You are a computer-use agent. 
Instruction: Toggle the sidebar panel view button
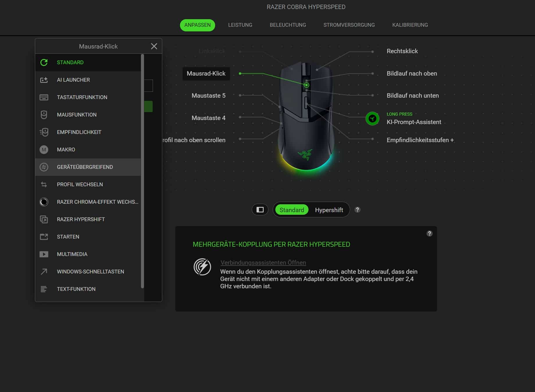260,210
